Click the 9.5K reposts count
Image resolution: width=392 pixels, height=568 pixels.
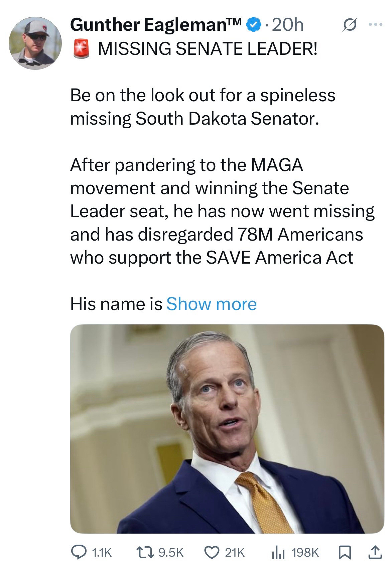(170, 553)
